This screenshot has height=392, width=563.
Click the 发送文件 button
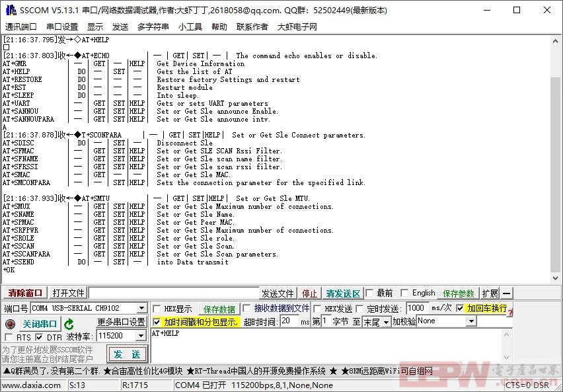(x=278, y=294)
